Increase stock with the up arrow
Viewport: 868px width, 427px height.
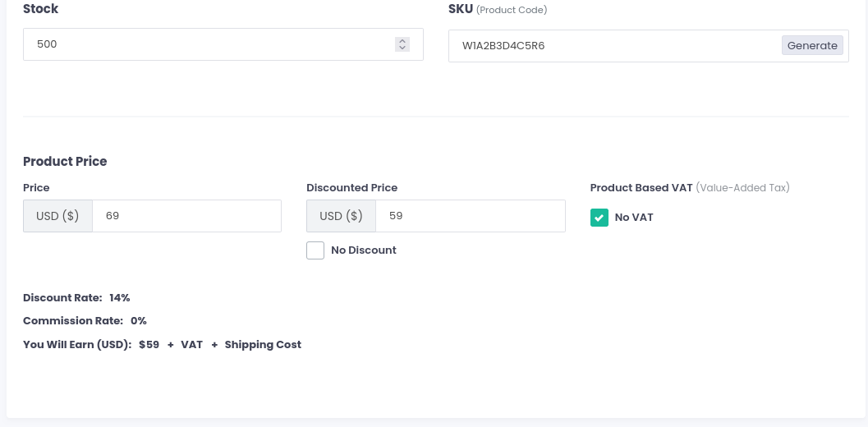(402, 40)
